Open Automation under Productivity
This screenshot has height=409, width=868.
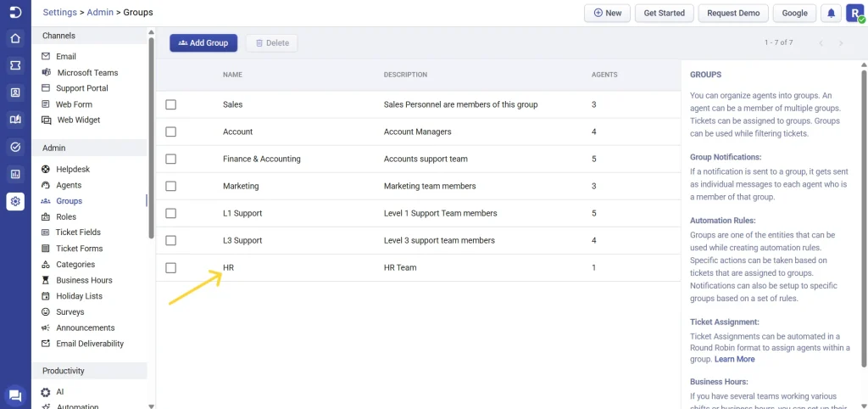tap(77, 406)
